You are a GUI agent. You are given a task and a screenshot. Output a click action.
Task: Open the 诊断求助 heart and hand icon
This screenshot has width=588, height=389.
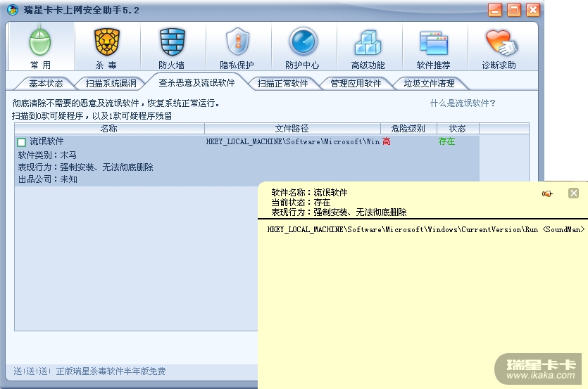coord(499,46)
